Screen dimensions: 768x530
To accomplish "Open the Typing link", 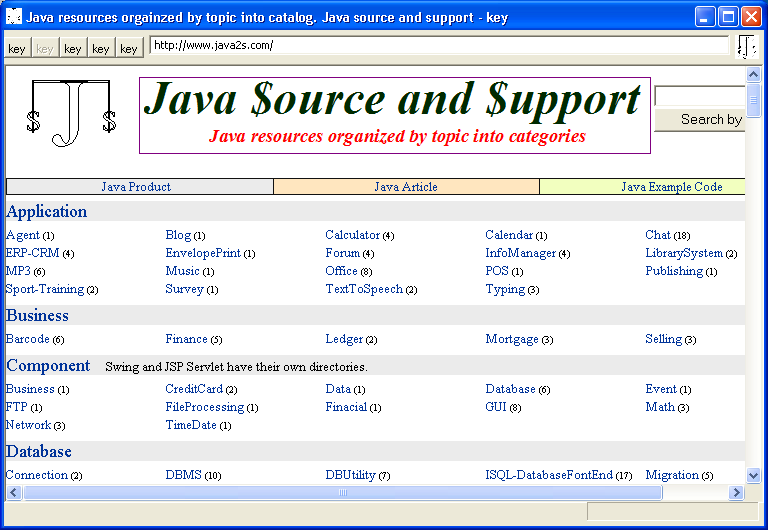I will pyautogui.click(x=505, y=289).
